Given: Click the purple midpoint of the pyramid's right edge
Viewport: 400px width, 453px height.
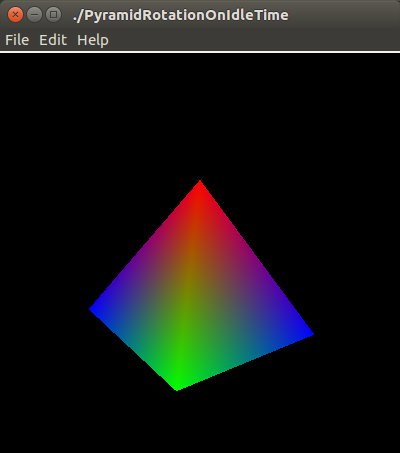Looking at the screenshot, I should 257,257.
